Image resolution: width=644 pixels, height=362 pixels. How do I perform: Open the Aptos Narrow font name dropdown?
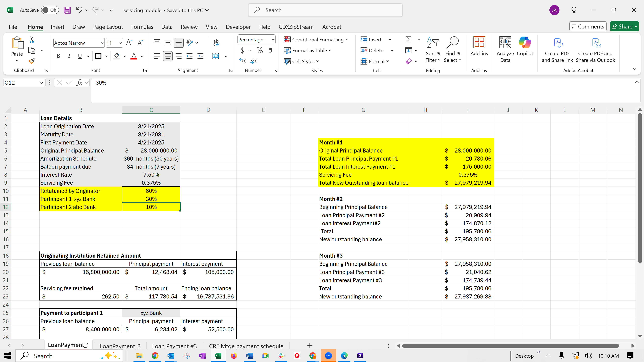click(x=102, y=43)
